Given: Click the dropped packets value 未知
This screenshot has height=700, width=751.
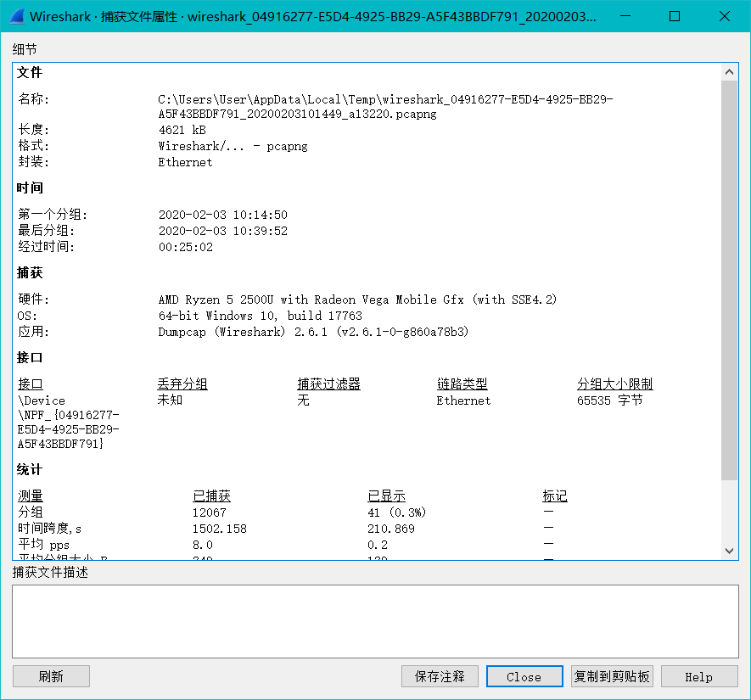Looking at the screenshot, I should (x=170, y=400).
